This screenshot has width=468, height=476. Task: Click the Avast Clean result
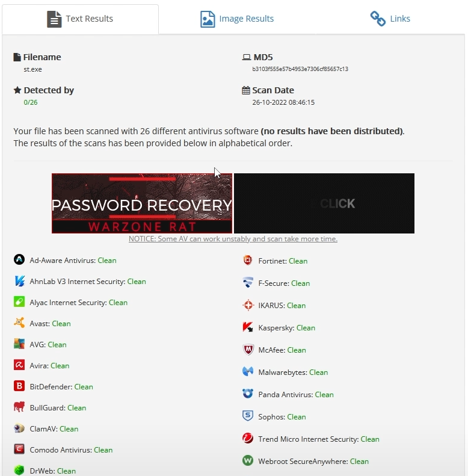click(x=61, y=324)
